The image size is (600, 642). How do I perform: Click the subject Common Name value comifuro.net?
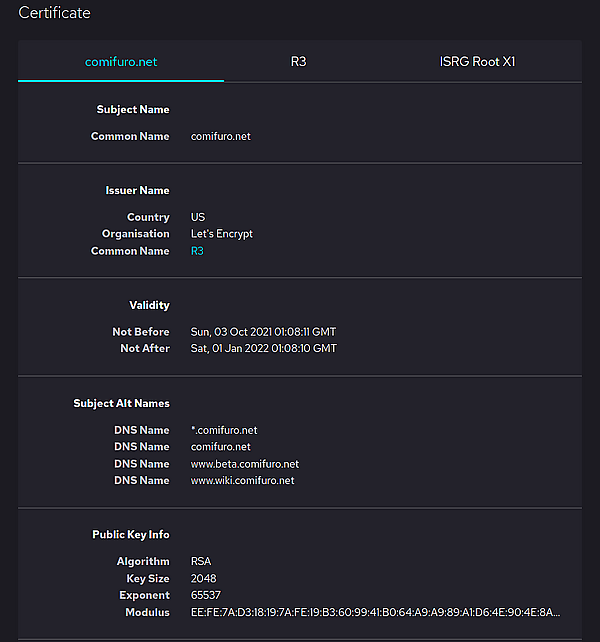(220, 136)
